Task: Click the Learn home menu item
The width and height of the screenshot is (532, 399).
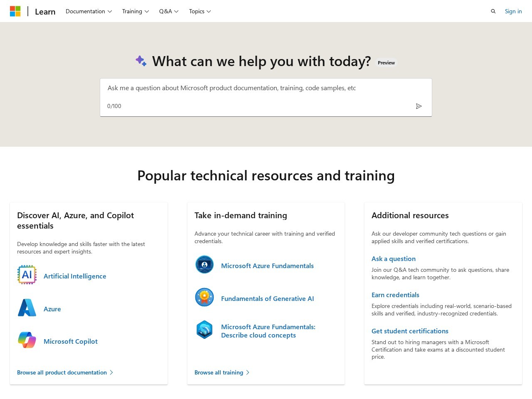Action: click(x=45, y=11)
